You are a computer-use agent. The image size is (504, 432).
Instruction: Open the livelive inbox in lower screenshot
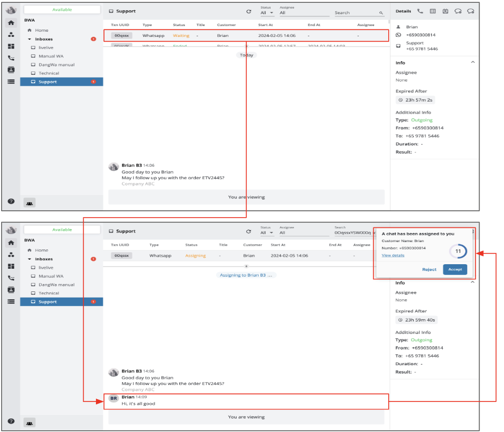(46, 268)
